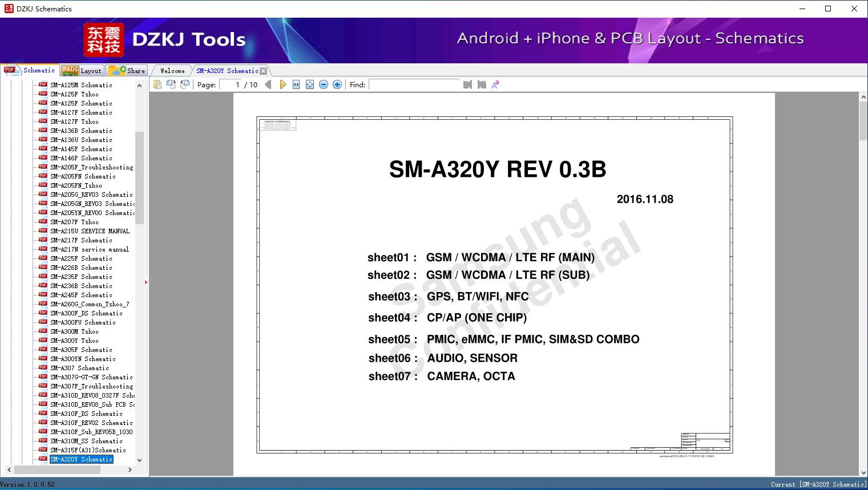This screenshot has width=868, height=490.
Task: Switch to the Schematic panel tab
Action: coord(30,70)
